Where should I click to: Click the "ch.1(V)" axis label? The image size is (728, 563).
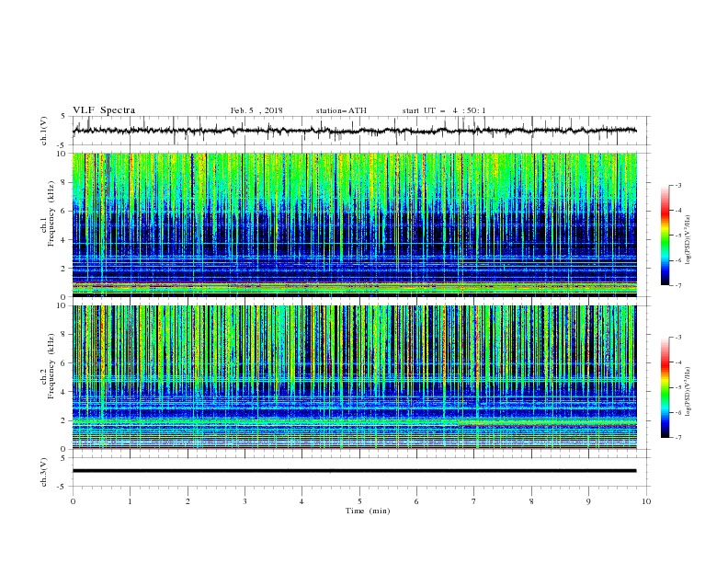coord(44,131)
